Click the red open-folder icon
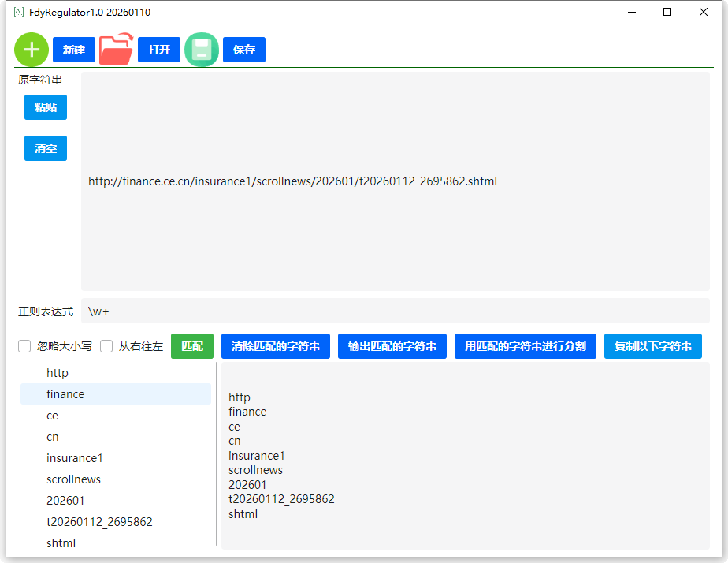 [116, 49]
